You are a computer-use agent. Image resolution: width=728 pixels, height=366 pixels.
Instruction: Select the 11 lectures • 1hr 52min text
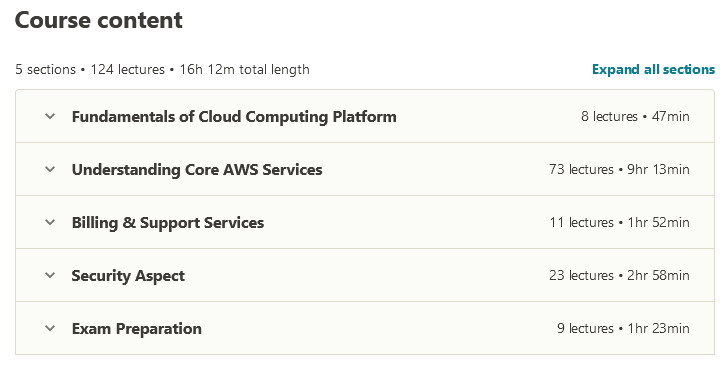point(619,222)
